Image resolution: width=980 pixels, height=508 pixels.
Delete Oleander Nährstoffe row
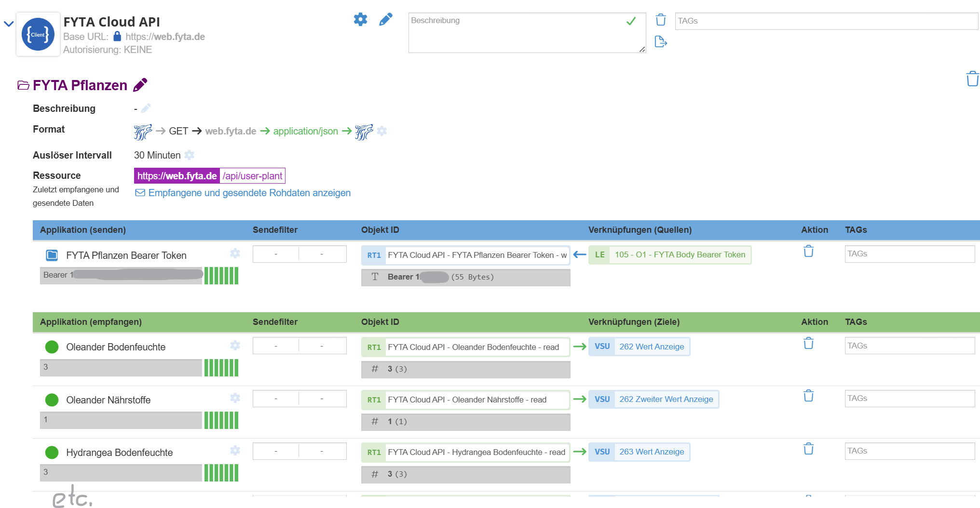[x=808, y=396]
